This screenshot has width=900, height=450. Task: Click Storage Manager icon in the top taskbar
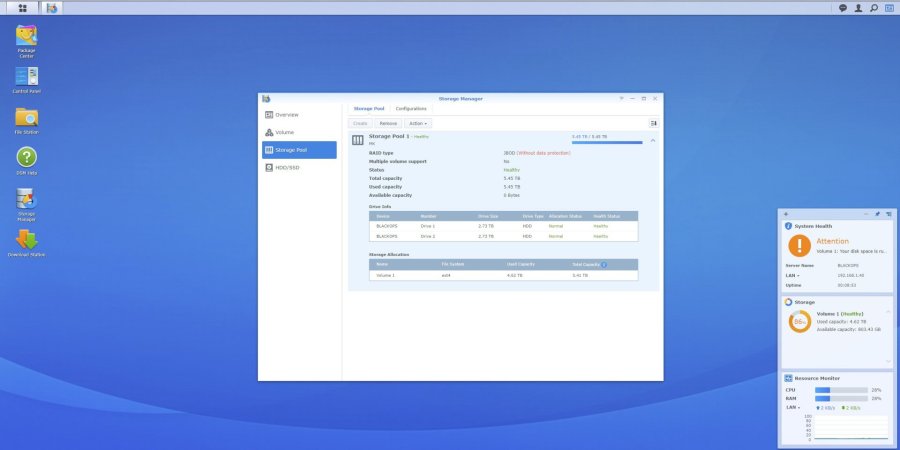click(x=52, y=8)
